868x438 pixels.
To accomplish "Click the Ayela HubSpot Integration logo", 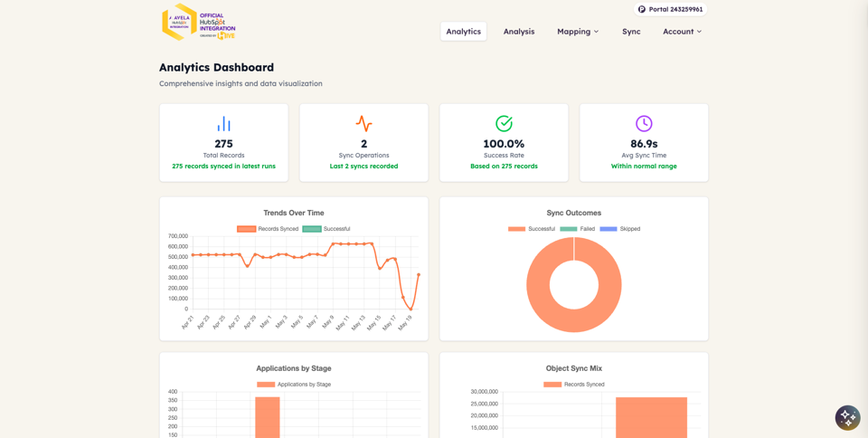I will (199, 24).
